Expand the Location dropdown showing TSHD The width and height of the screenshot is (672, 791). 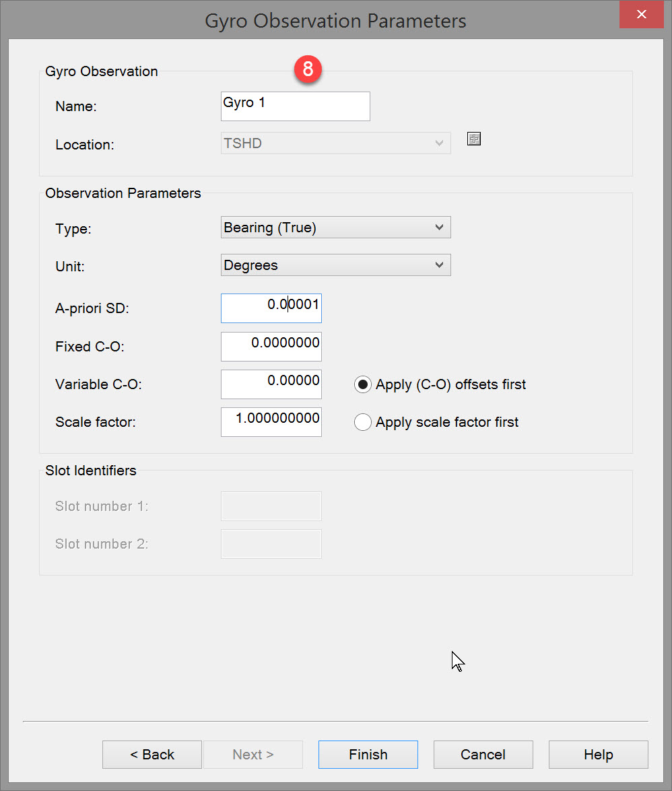[x=335, y=143]
